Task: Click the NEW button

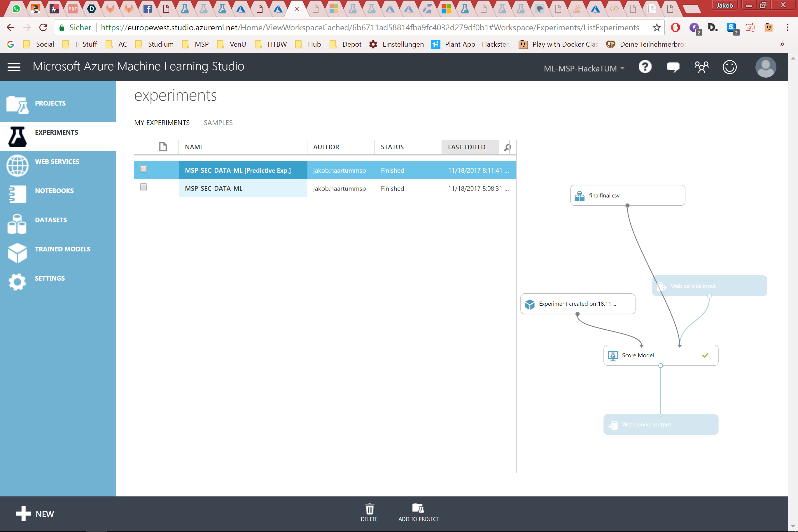Action: (x=35, y=514)
